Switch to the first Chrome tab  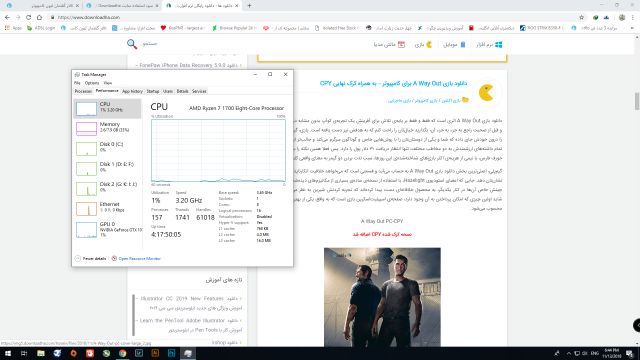(x=43, y=6)
